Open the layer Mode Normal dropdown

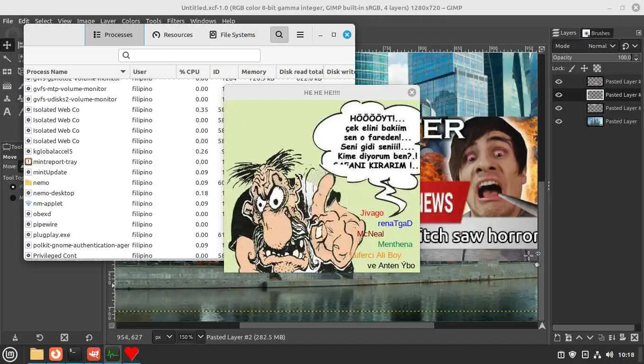click(x=585, y=46)
